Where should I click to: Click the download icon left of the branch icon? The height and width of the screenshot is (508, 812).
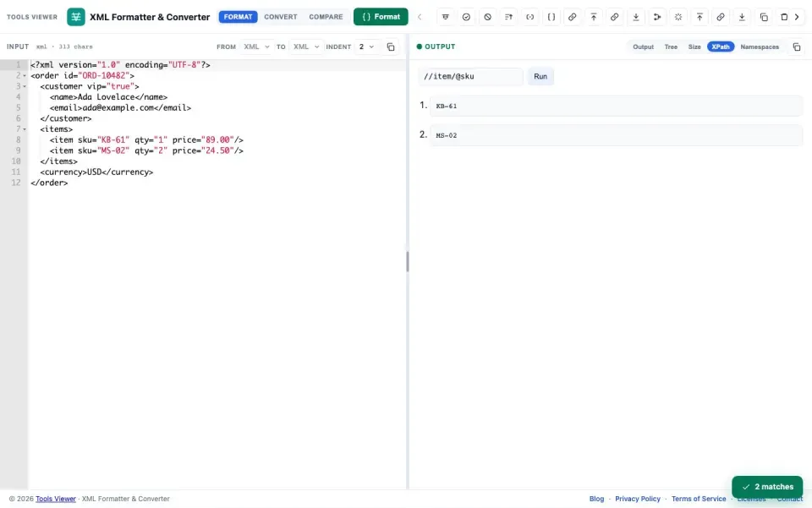point(636,17)
